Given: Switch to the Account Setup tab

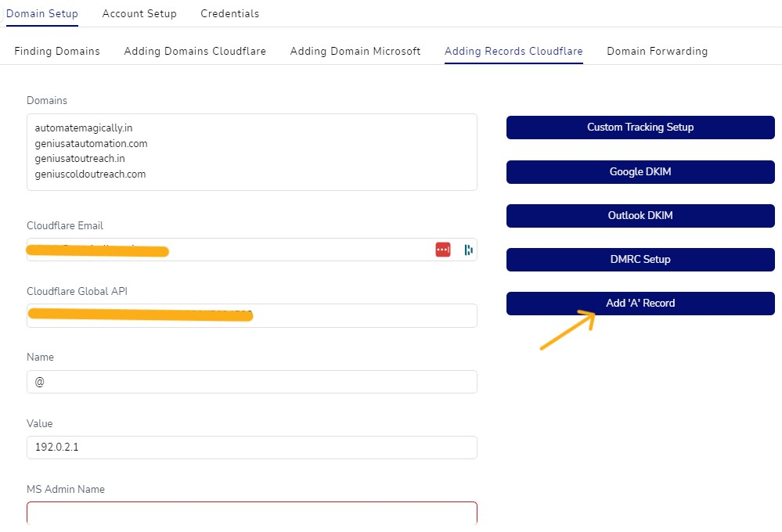Looking at the screenshot, I should [139, 13].
